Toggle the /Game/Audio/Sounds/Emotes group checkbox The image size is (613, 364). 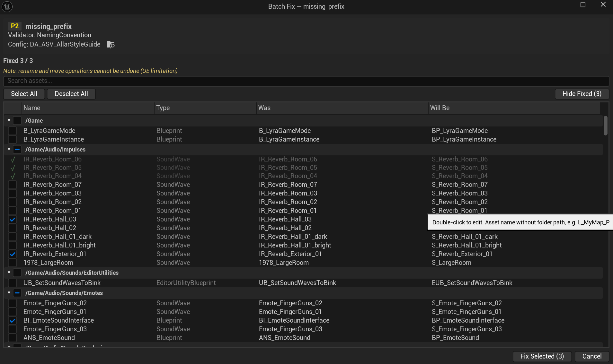coord(17,293)
